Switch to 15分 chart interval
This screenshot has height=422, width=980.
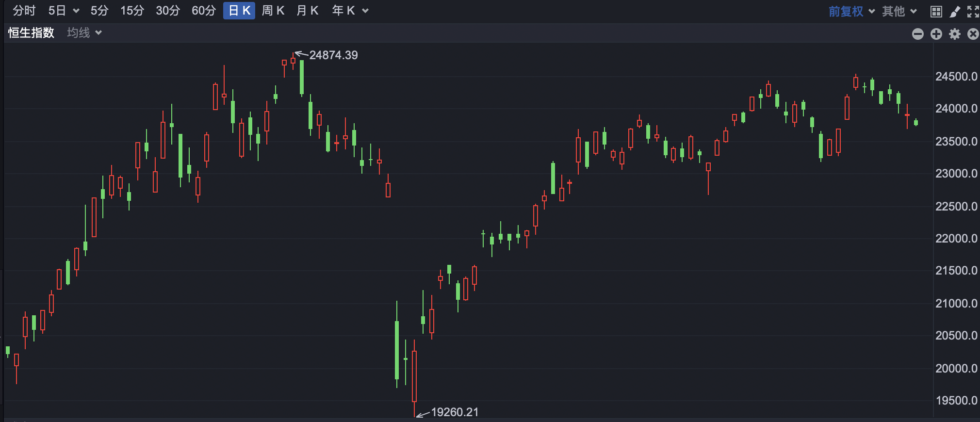(x=132, y=11)
